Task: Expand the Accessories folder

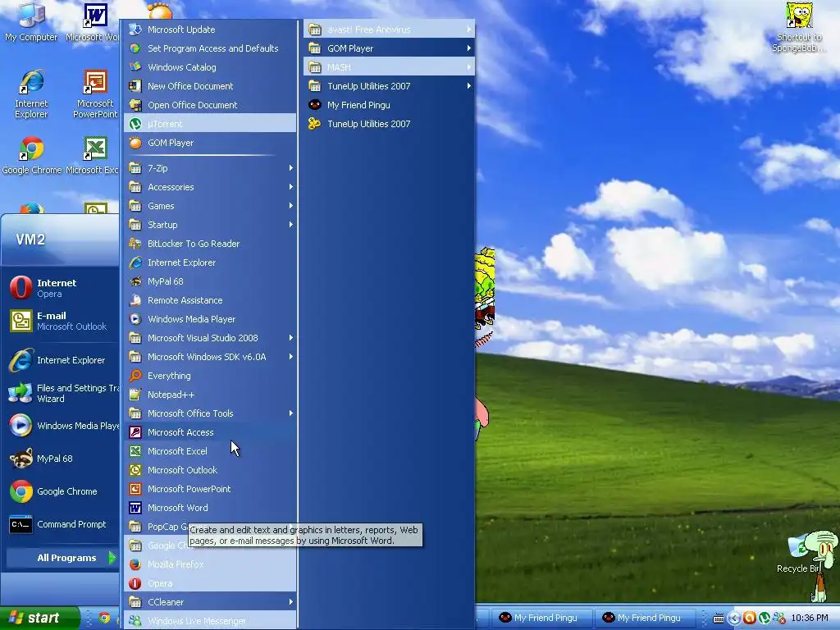Action: point(209,187)
